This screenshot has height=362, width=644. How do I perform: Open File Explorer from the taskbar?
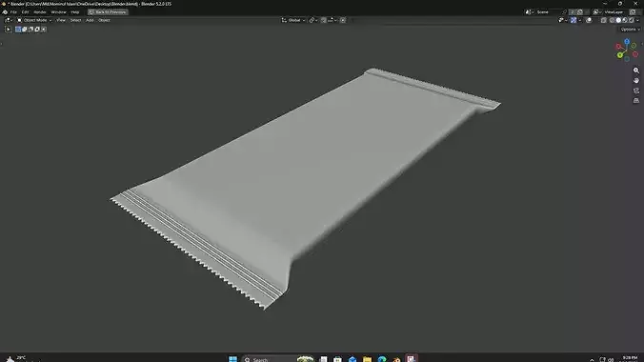367,359
